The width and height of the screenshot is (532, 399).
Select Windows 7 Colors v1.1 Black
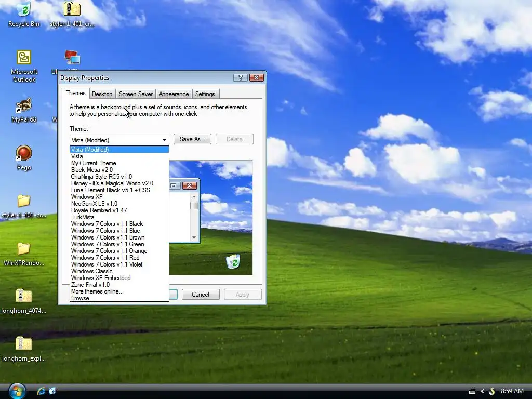click(119, 224)
